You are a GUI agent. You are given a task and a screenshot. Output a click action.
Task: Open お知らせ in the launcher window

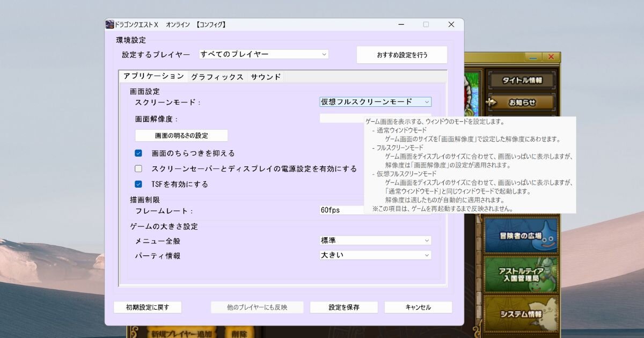coord(521,102)
